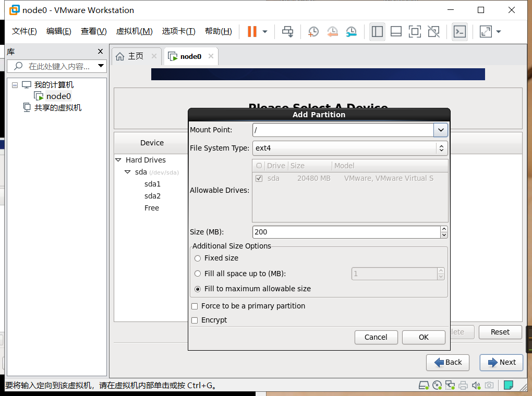Open the 虚拟机(M) menu
The height and width of the screenshot is (396, 532).
coord(135,31)
